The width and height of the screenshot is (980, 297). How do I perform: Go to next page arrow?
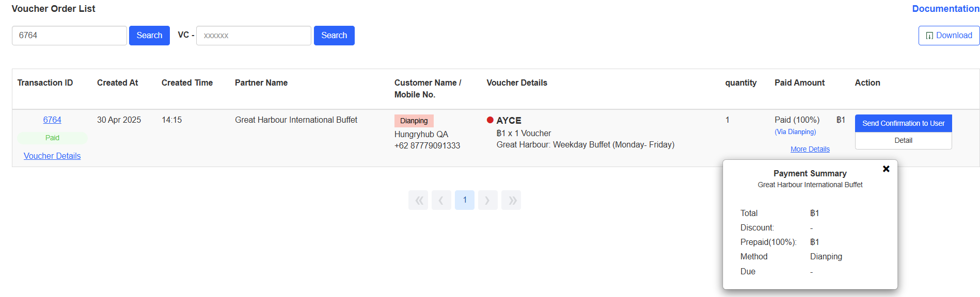click(x=487, y=200)
